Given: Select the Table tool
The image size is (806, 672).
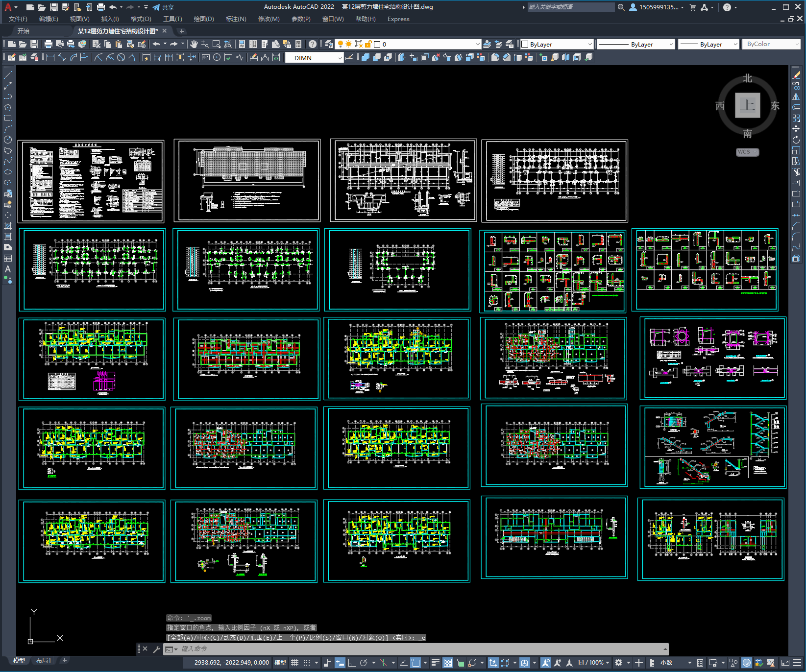Looking at the screenshot, I should 8,258.
